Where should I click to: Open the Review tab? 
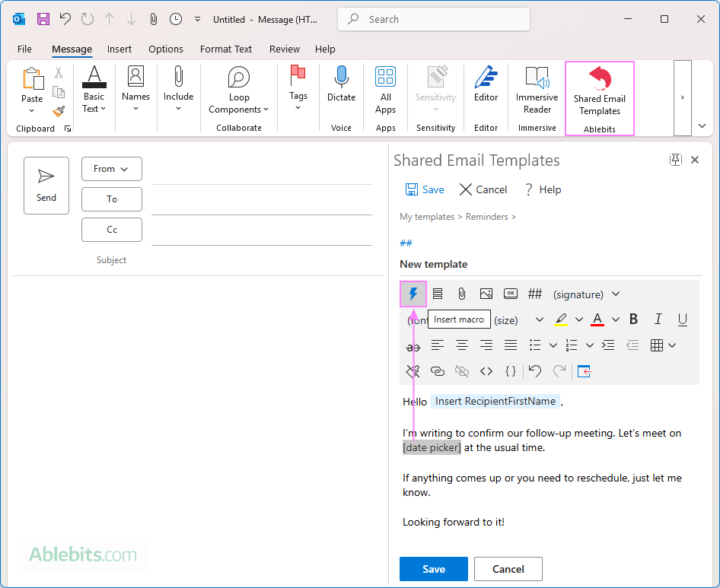point(284,49)
